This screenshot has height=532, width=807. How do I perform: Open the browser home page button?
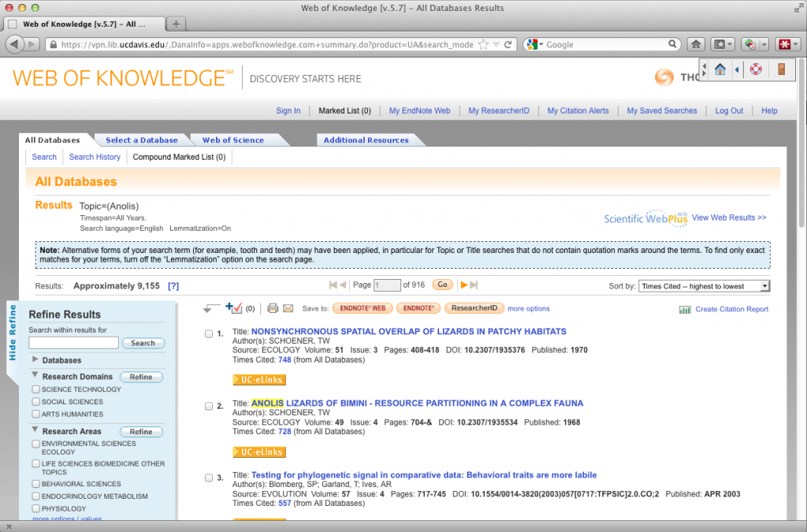pyautogui.click(x=696, y=44)
